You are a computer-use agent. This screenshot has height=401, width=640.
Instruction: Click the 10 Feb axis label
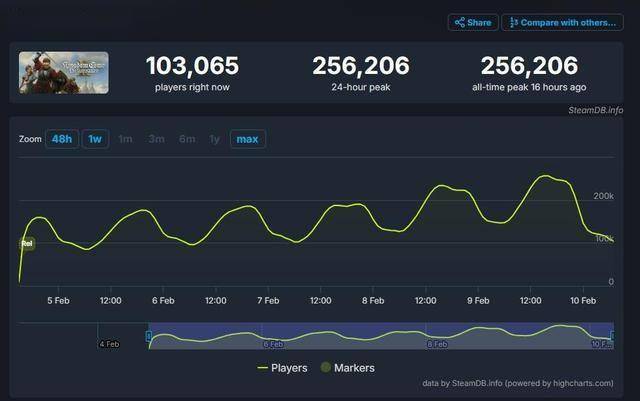click(583, 301)
